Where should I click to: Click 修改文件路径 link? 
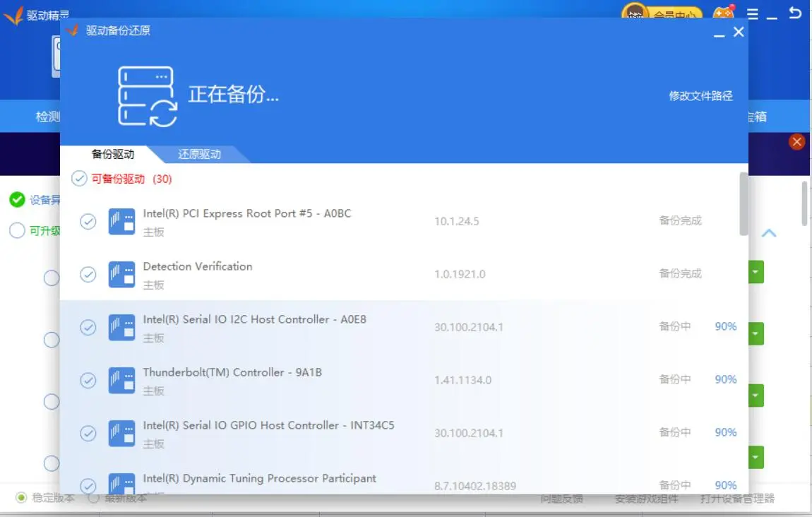pyautogui.click(x=700, y=96)
